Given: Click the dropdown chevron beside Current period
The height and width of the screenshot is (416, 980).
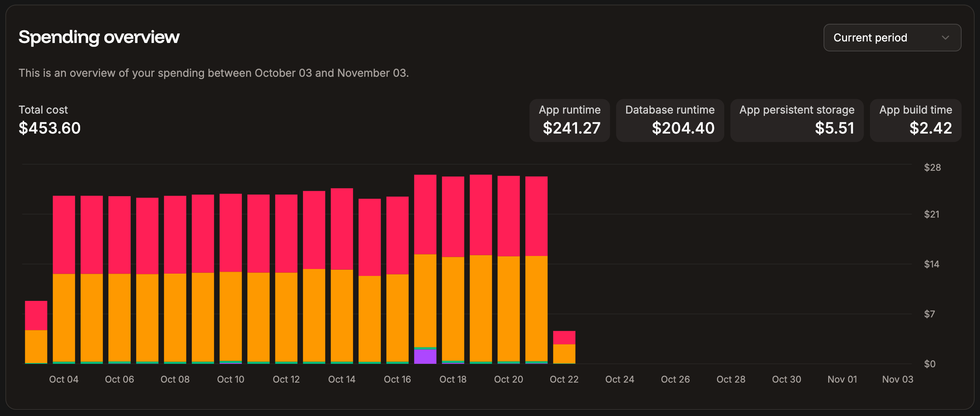Looking at the screenshot, I should [x=946, y=38].
